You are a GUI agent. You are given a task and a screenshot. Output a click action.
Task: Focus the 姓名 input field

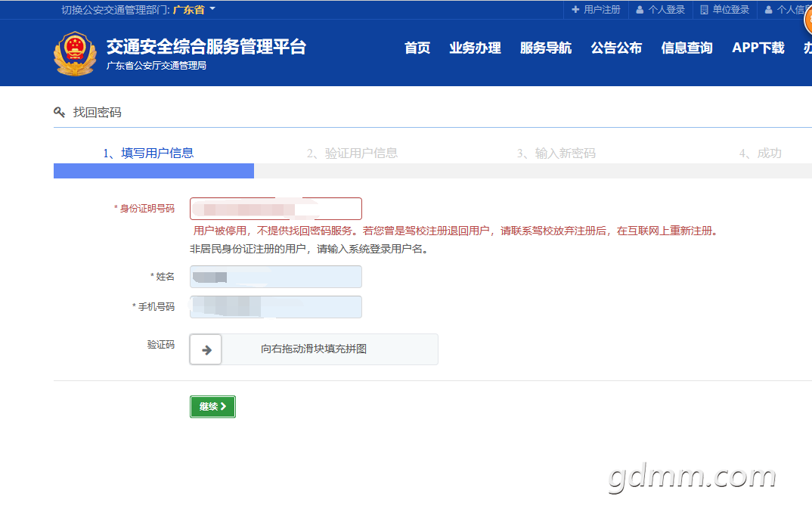click(275, 277)
